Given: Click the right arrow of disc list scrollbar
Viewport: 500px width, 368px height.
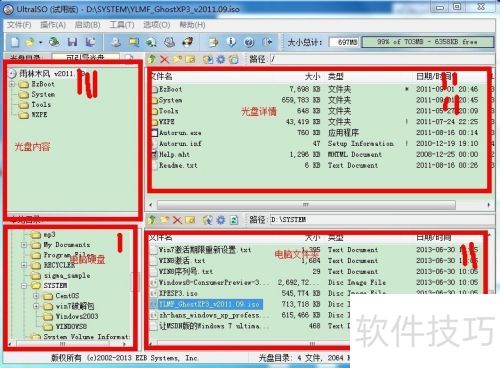Looking at the screenshot, I should (489, 205).
